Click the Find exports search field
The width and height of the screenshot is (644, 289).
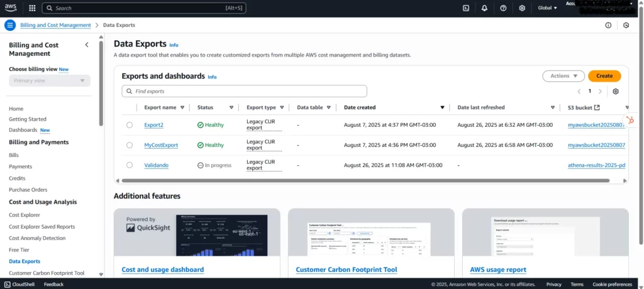click(x=245, y=91)
